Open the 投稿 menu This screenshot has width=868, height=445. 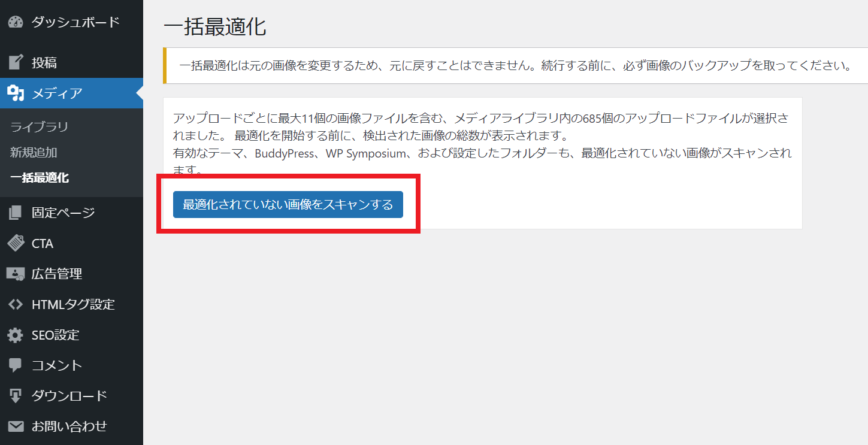72,62
